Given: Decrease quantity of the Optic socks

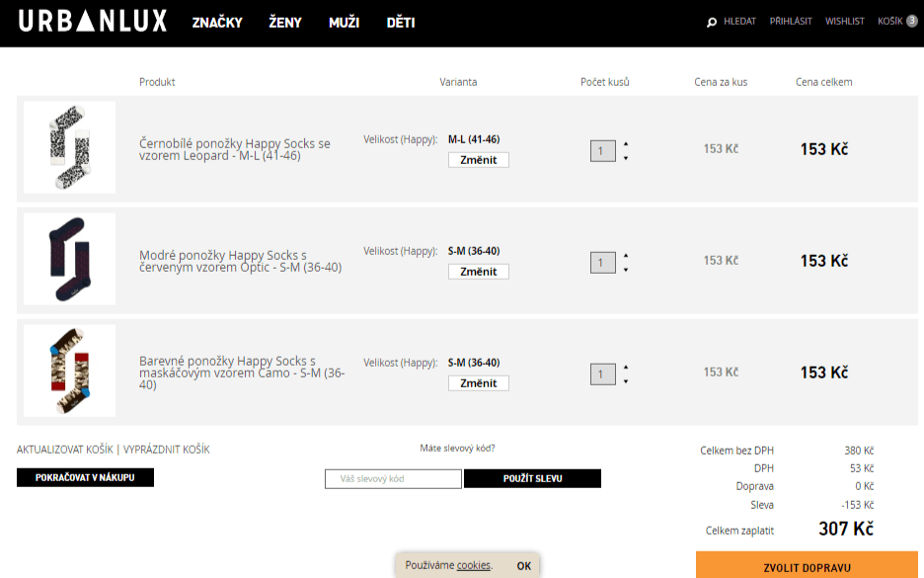Looking at the screenshot, I should 626,270.
